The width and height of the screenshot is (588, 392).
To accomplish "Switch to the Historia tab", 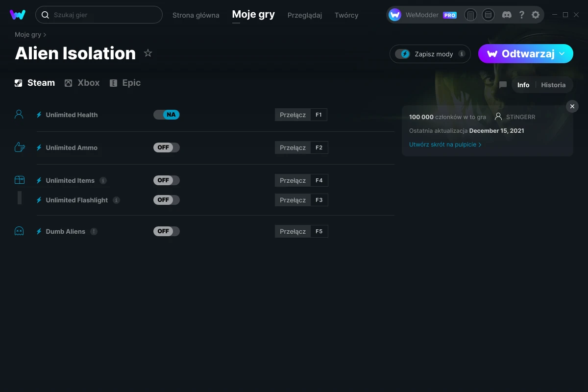I will coord(553,85).
